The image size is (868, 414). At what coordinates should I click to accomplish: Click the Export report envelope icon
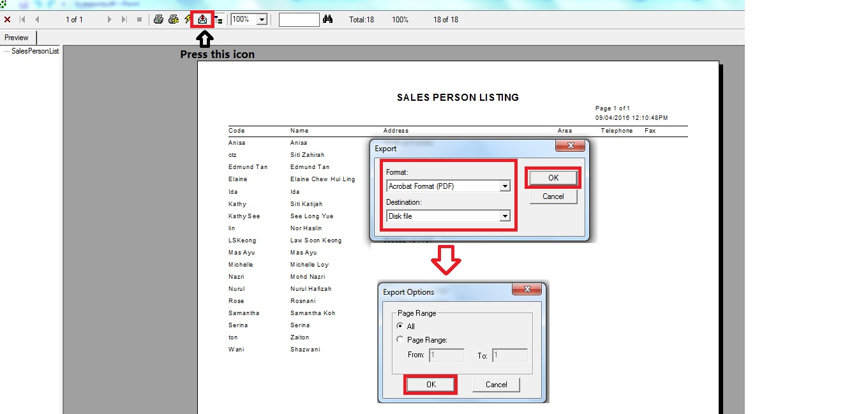click(x=202, y=19)
